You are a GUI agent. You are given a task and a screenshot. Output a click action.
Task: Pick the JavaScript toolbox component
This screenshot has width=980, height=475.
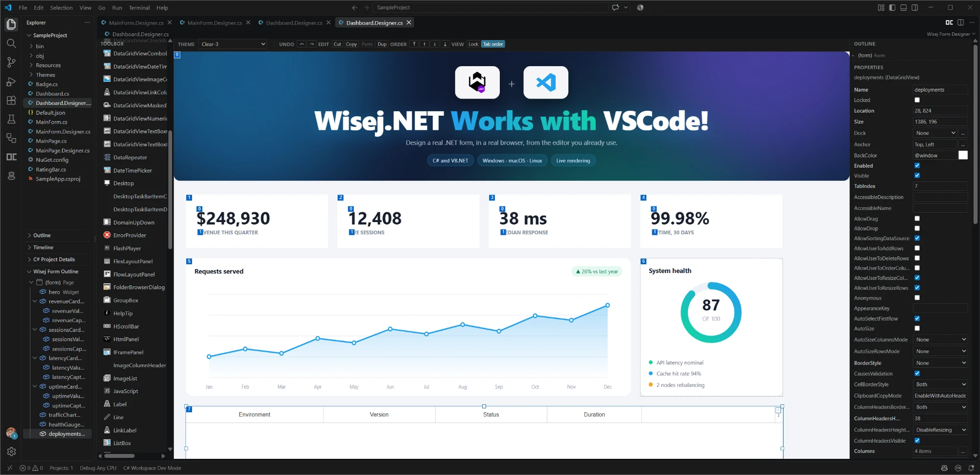pos(126,391)
